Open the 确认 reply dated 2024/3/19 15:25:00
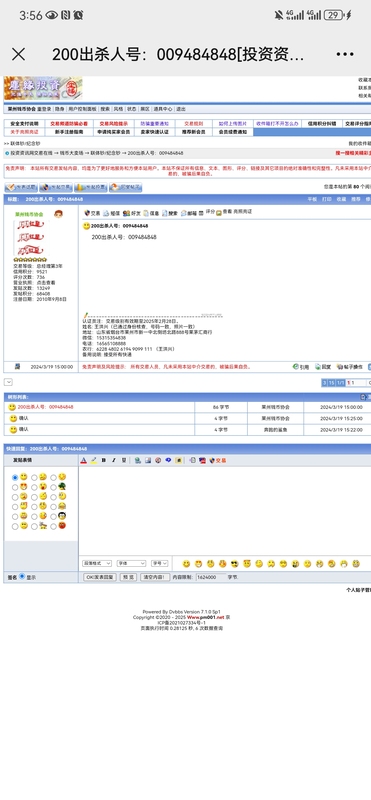 (23, 418)
